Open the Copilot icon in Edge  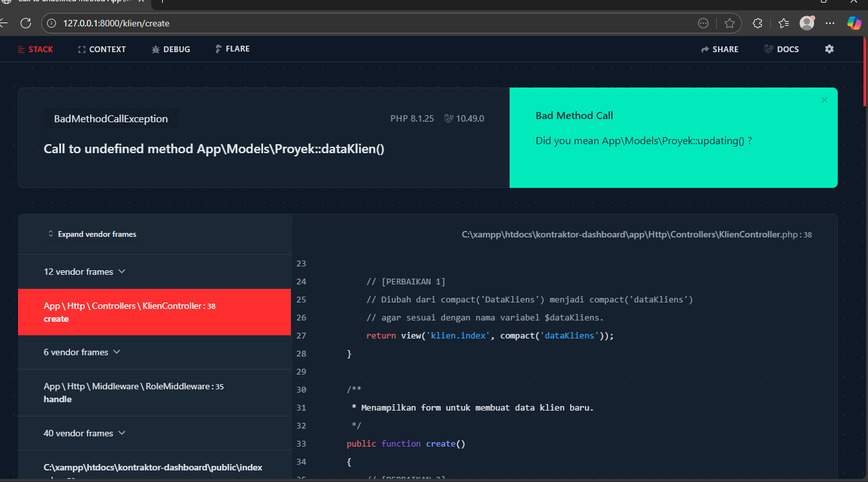pyautogui.click(x=854, y=23)
